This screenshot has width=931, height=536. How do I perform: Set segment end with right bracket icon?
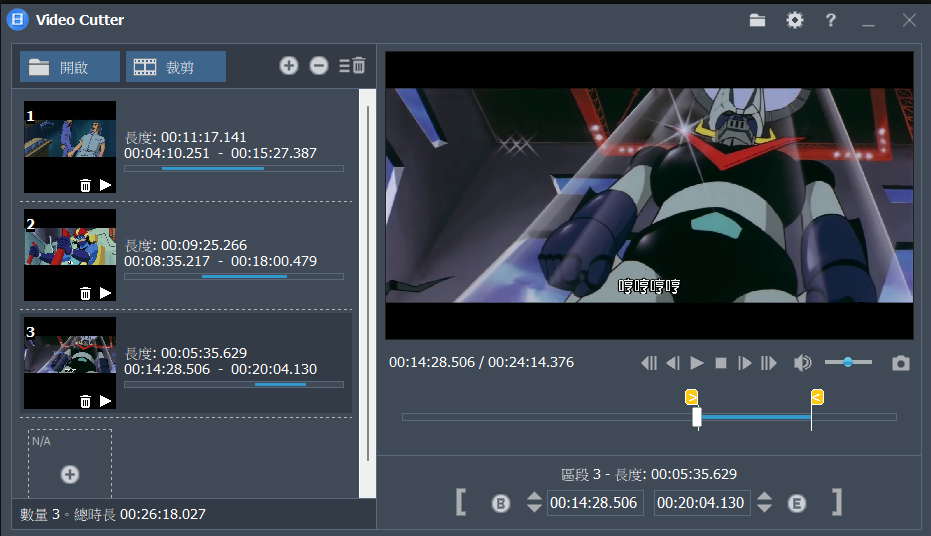(x=837, y=502)
